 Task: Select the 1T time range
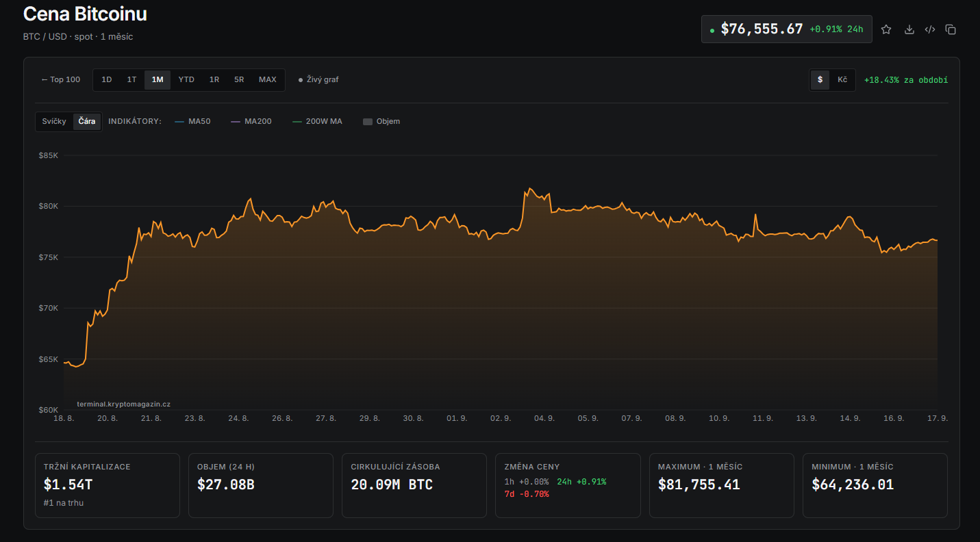pyautogui.click(x=131, y=79)
